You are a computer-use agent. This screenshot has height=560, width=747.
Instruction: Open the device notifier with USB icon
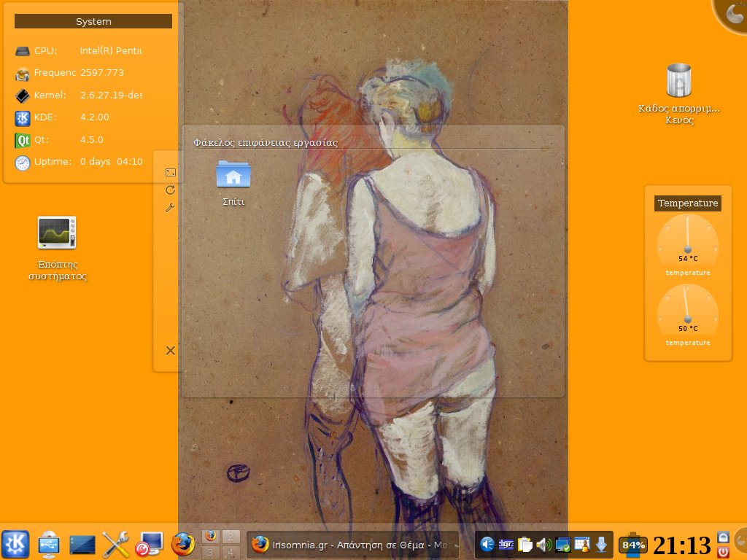49,544
